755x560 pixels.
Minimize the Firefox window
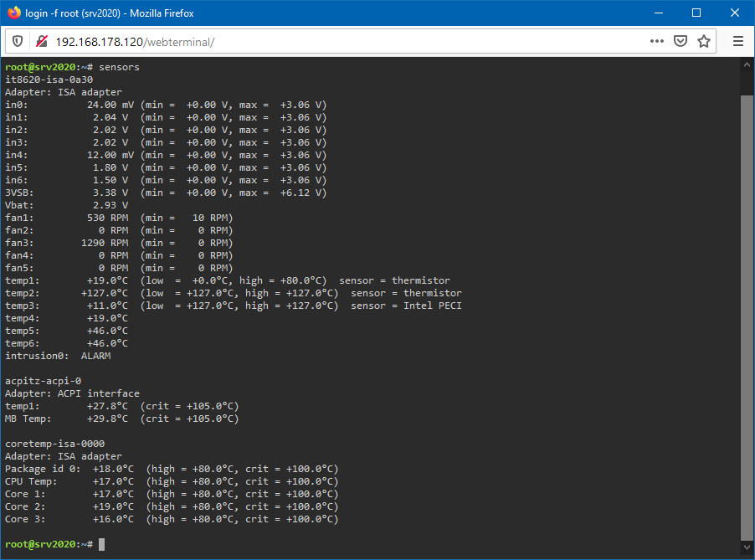[659, 13]
